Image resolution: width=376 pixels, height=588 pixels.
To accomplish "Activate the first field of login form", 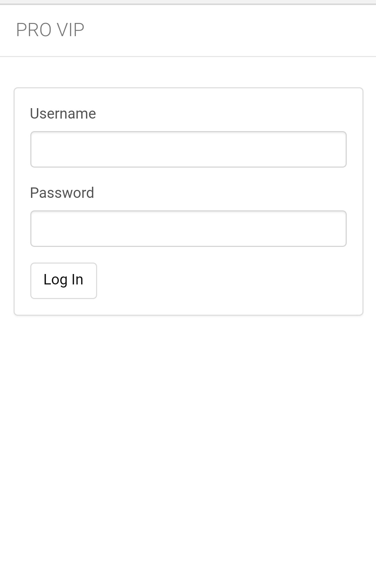I will [x=188, y=149].
